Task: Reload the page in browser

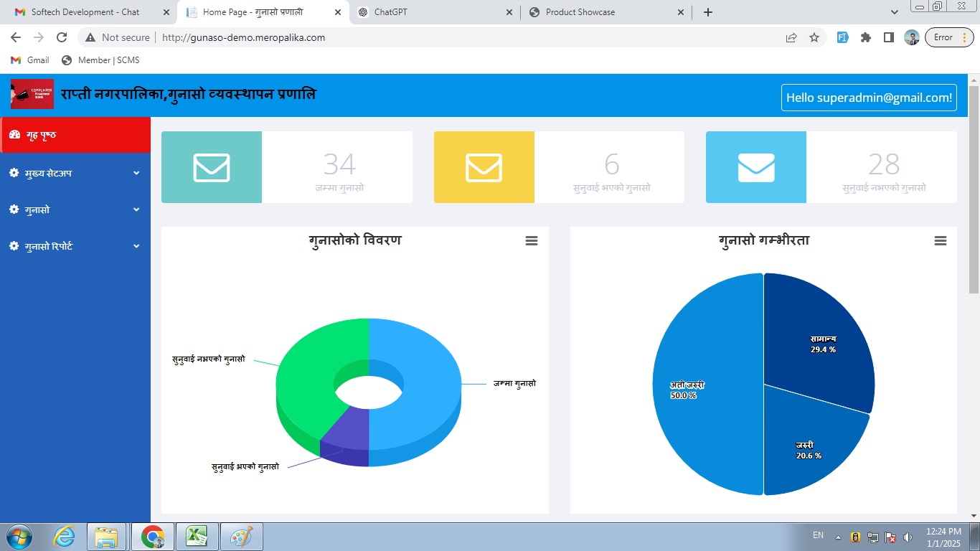Action: tap(62, 37)
